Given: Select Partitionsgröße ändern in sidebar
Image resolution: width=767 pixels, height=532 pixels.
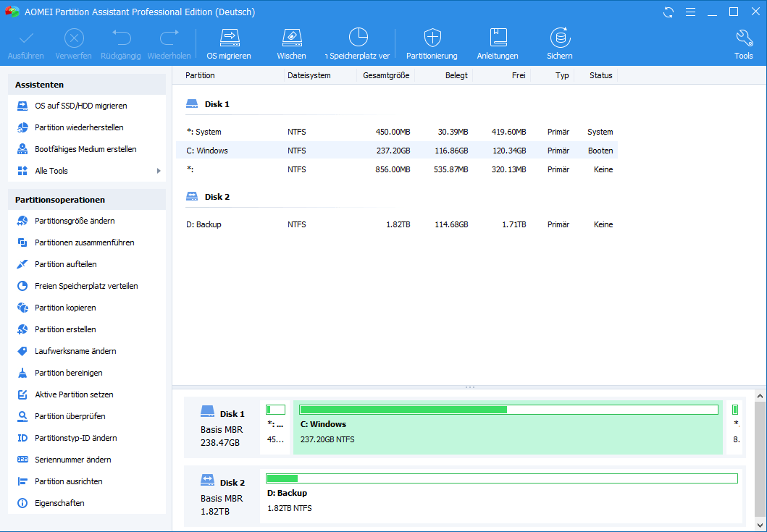Looking at the screenshot, I should [x=75, y=221].
